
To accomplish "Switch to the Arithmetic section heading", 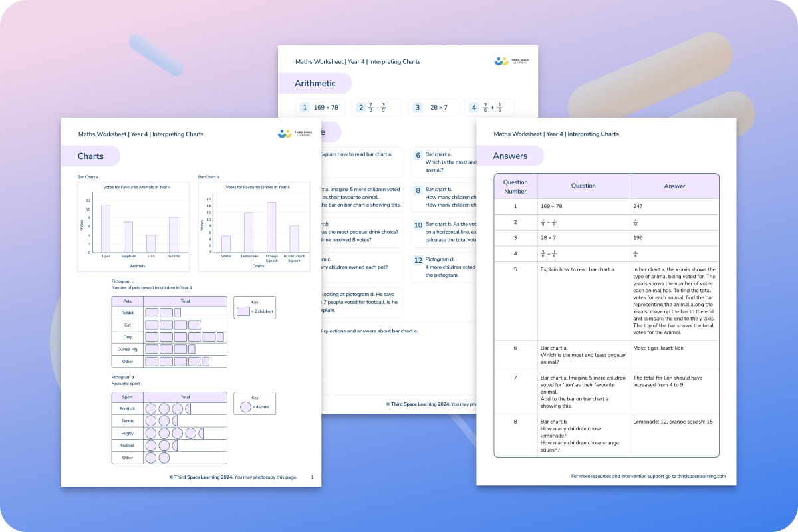I will pyautogui.click(x=315, y=83).
